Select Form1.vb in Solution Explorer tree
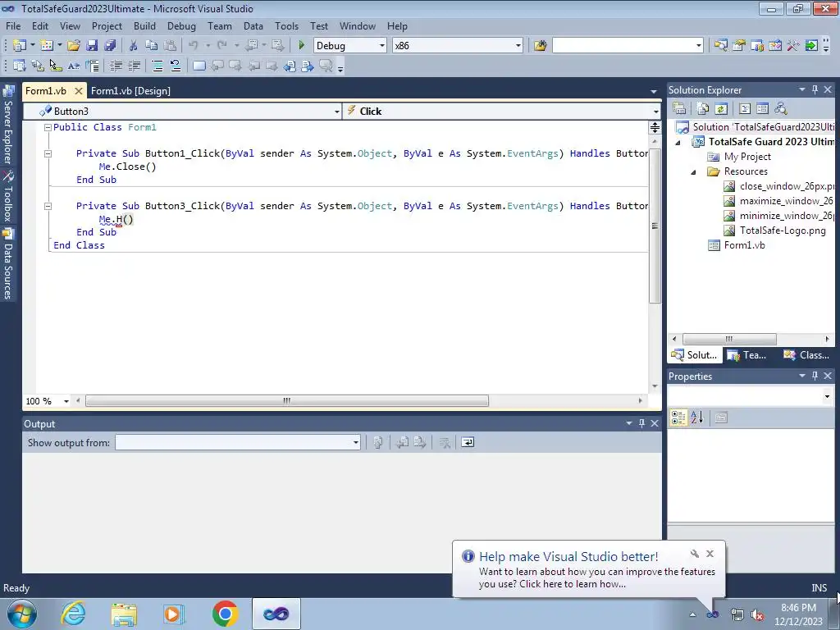The height and width of the screenshot is (630, 840). [737, 246]
